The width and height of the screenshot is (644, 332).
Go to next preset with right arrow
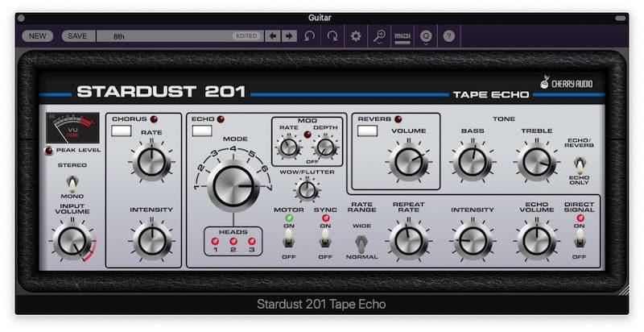(x=289, y=36)
